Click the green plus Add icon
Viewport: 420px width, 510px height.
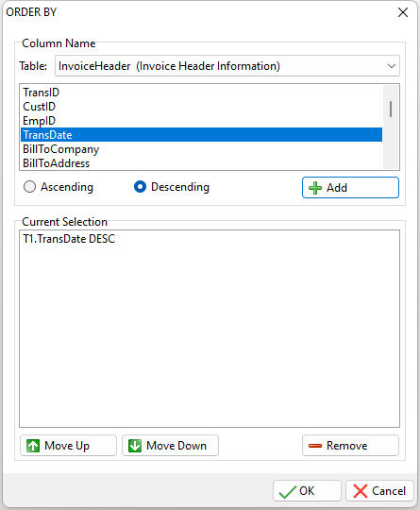tap(315, 188)
